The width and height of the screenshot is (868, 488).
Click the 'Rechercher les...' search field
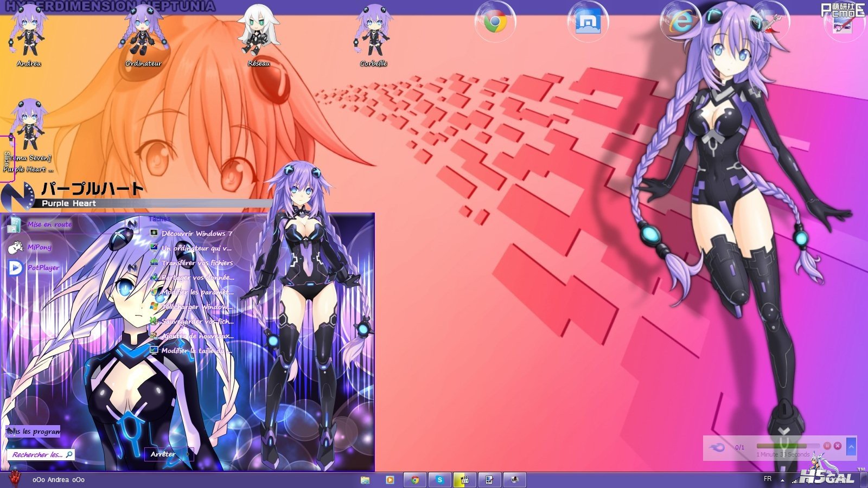coord(38,455)
